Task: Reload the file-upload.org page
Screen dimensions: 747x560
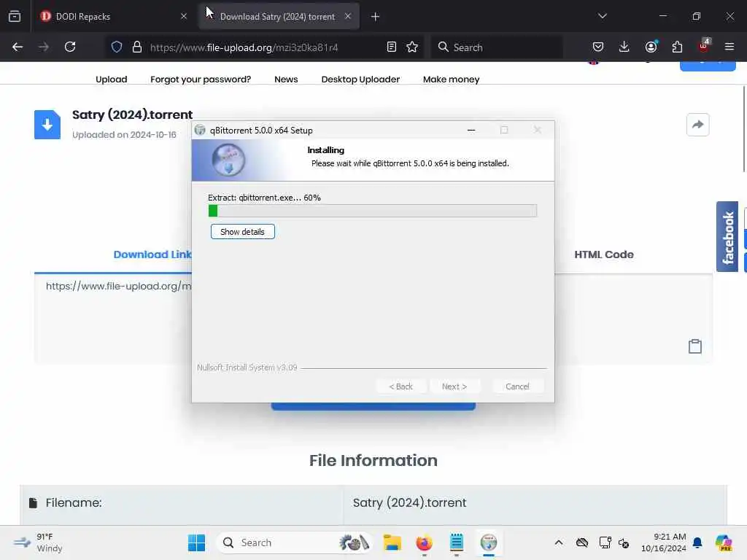Action: (70, 47)
